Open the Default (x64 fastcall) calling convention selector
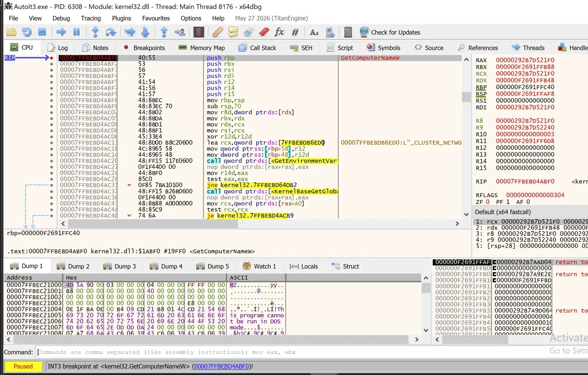Viewport: 588px width, 375px height. pos(530,212)
